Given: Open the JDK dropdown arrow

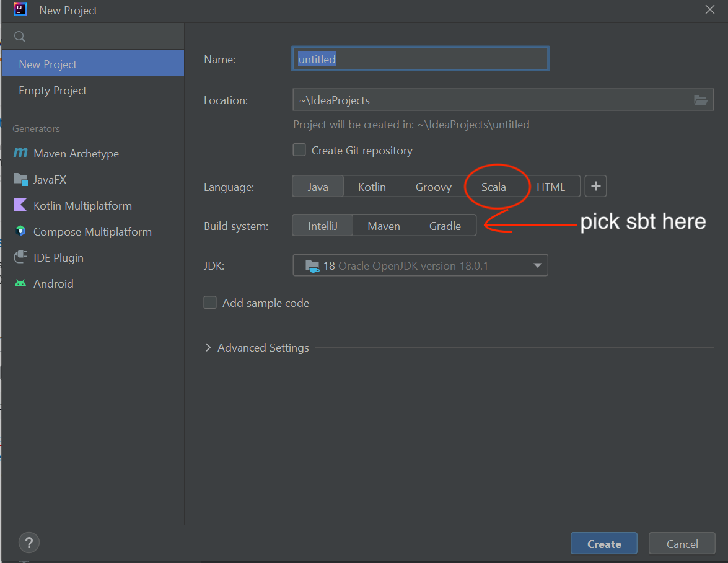Looking at the screenshot, I should [x=537, y=266].
